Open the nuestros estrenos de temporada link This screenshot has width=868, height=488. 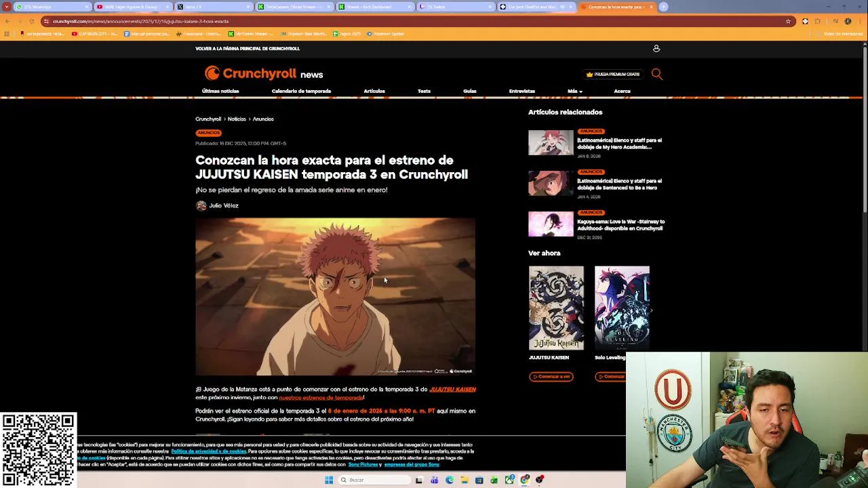click(321, 398)
